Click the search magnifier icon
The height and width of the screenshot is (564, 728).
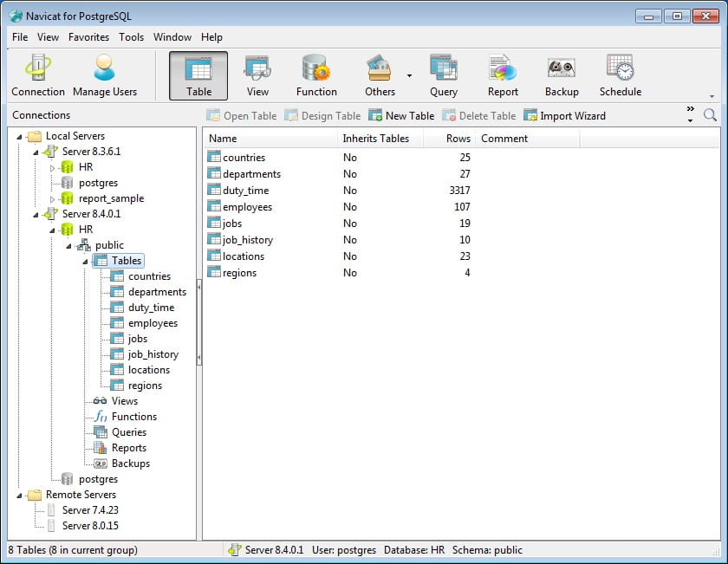pyautogui.click(x=710, y=115)
